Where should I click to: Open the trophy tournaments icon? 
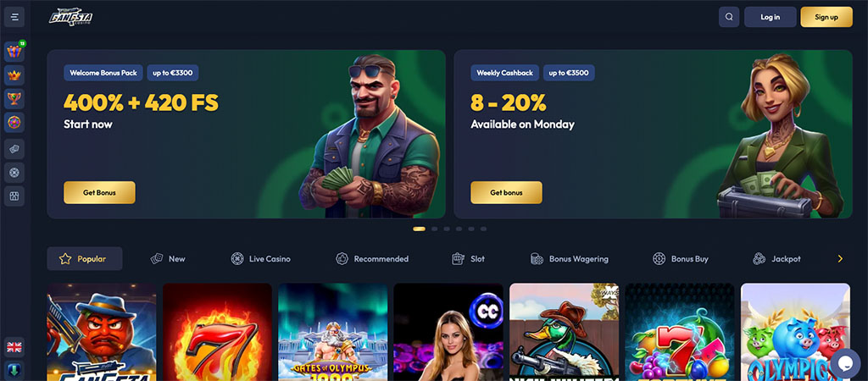pyautogui.click(x=14, y=99)
